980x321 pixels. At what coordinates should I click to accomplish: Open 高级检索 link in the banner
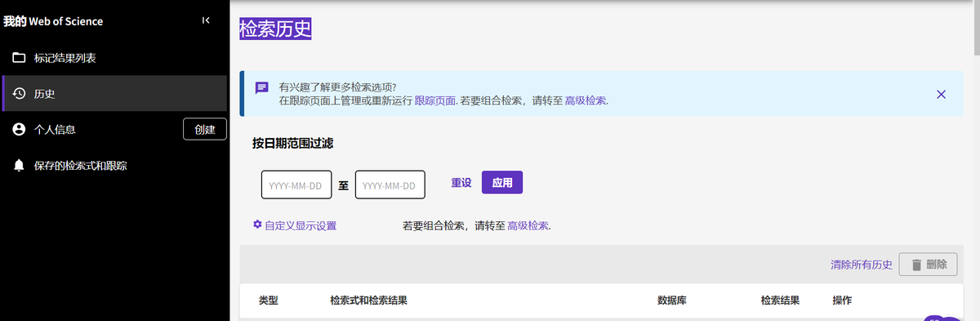tap(586, 100)
